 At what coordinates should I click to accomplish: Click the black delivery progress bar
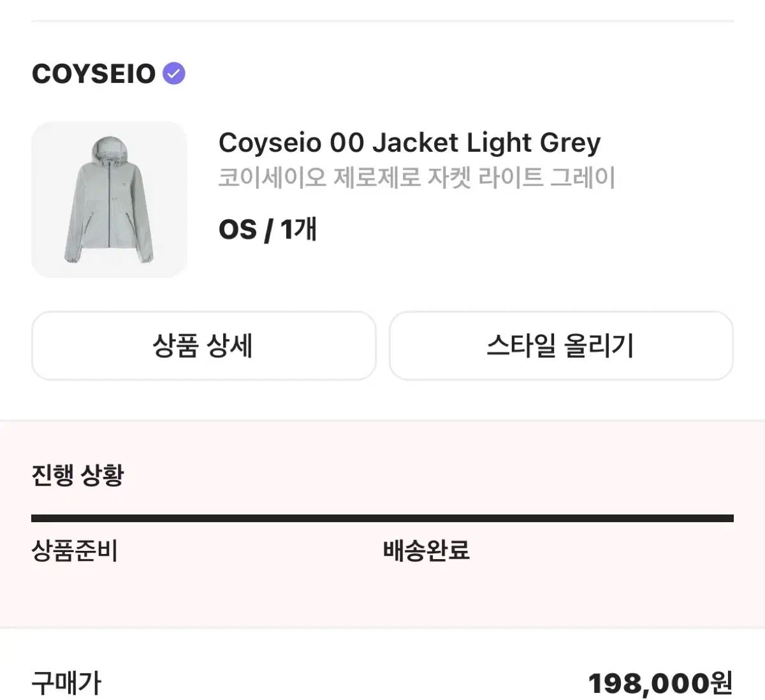point(382,518)
